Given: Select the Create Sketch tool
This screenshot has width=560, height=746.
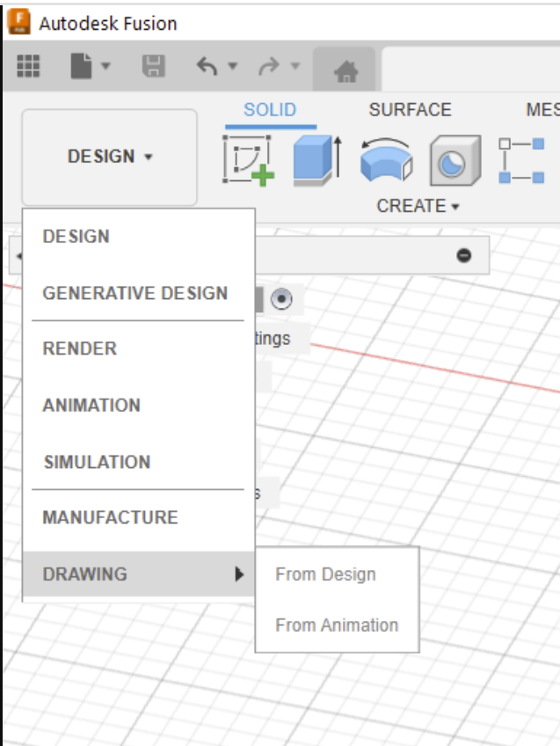Looking at the screenshot, I should (248, 160).
